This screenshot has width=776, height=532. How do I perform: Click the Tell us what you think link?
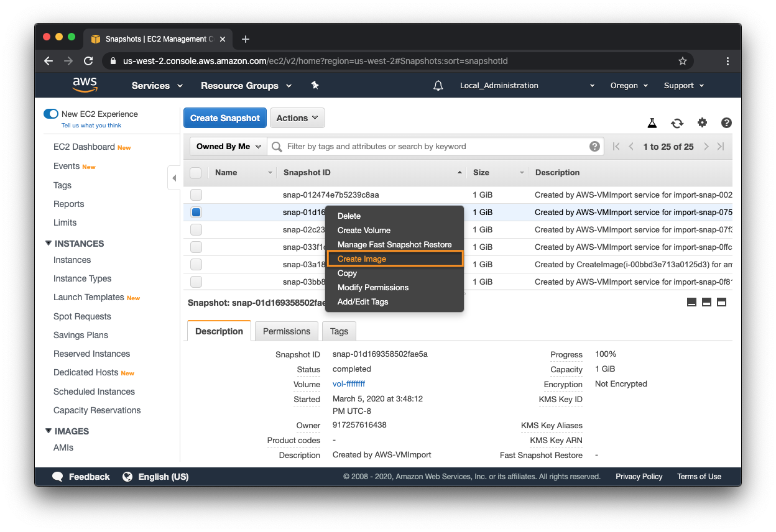coord(91,126)
